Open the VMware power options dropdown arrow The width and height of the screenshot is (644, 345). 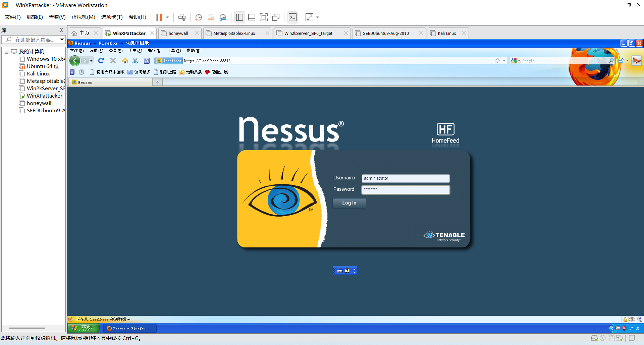pyautogui.click(x=167, y=17)
